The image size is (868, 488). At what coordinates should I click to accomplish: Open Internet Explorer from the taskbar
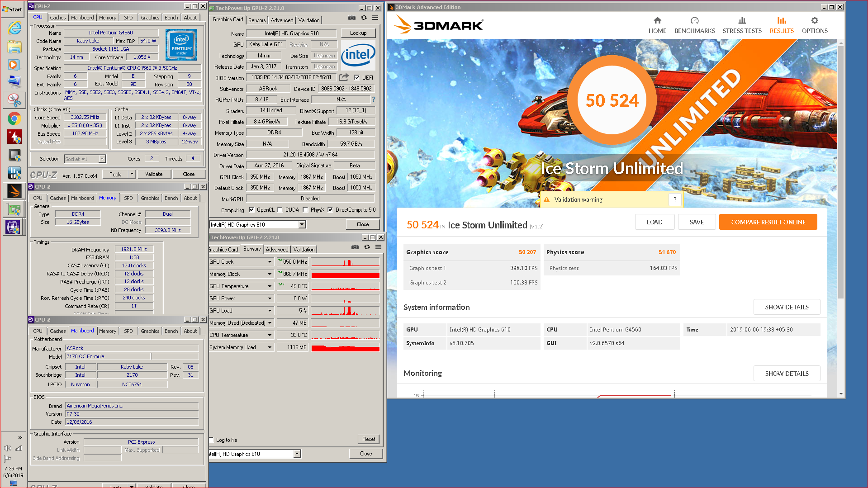click(x=14, y=28)
